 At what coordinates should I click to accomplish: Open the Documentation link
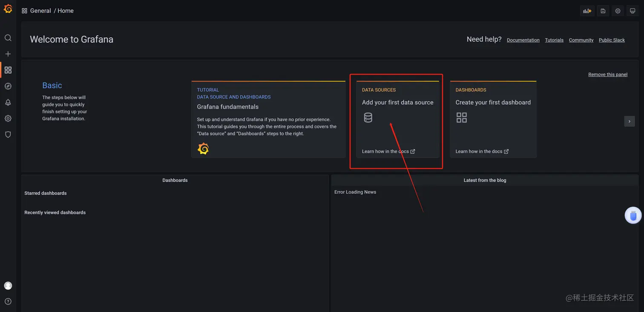click(x=523, y=40)
